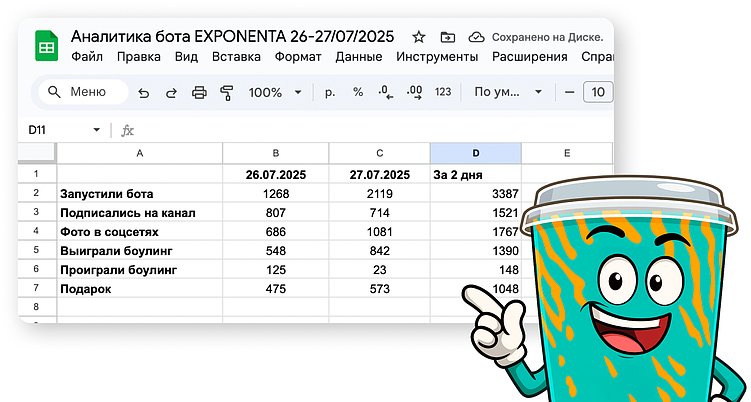
Task: Select cell with value 3387
Action: (476, 194)
